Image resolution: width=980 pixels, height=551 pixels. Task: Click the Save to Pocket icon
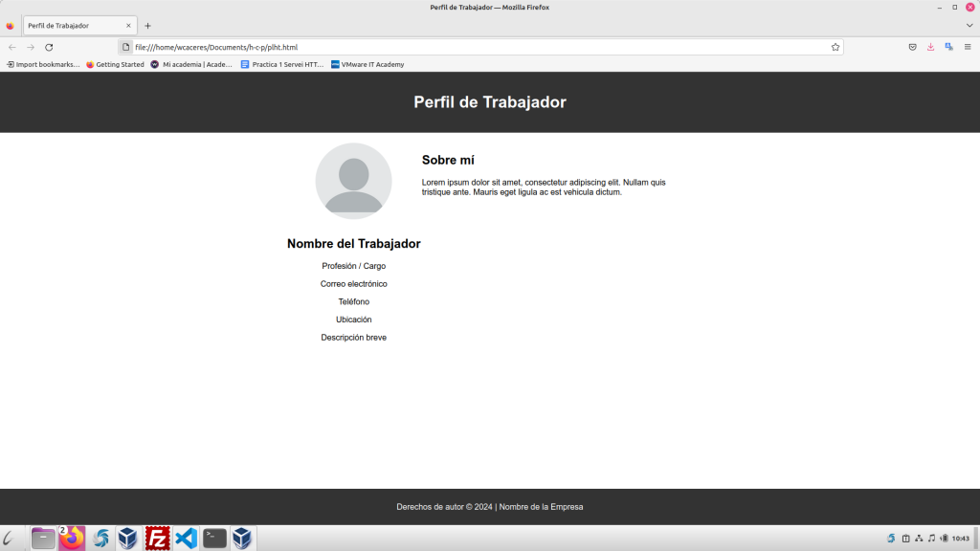(912, 47)
